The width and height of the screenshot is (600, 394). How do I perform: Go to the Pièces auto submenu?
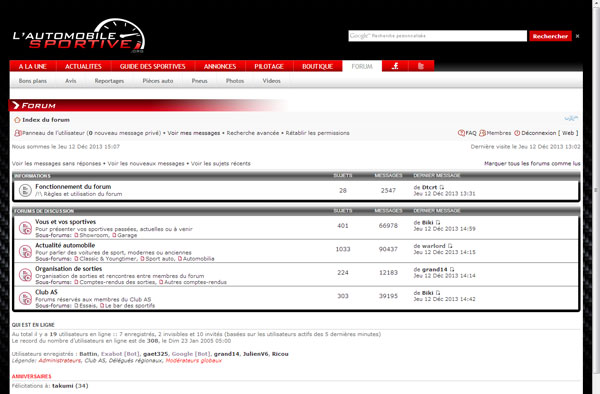tap(158, 81)
